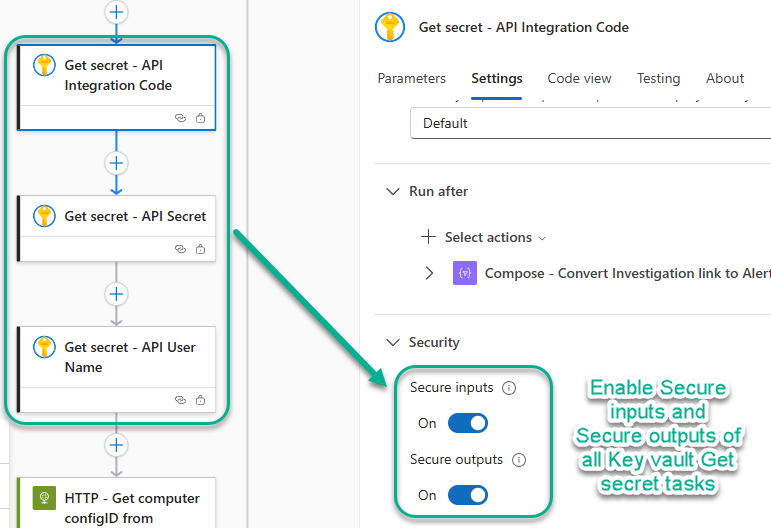The width and height of the screenshot is (771, 528).
Task: Collapse the Security section
Action: 392,342
